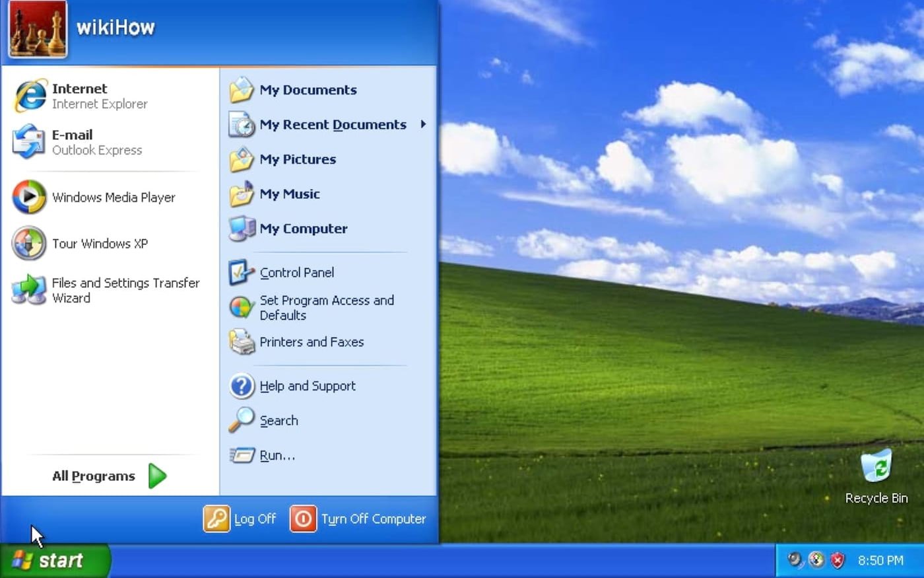Image resolution: width=924 pixels, height=578 pixels.
Task: Click the Recycle Bin text label
Action: click(x=876, y=498)
